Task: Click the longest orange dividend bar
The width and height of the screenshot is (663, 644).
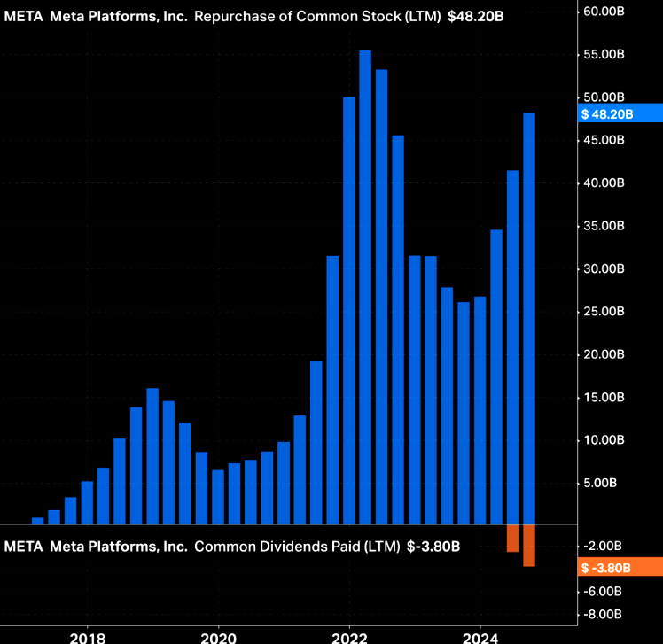Action: 529,546
